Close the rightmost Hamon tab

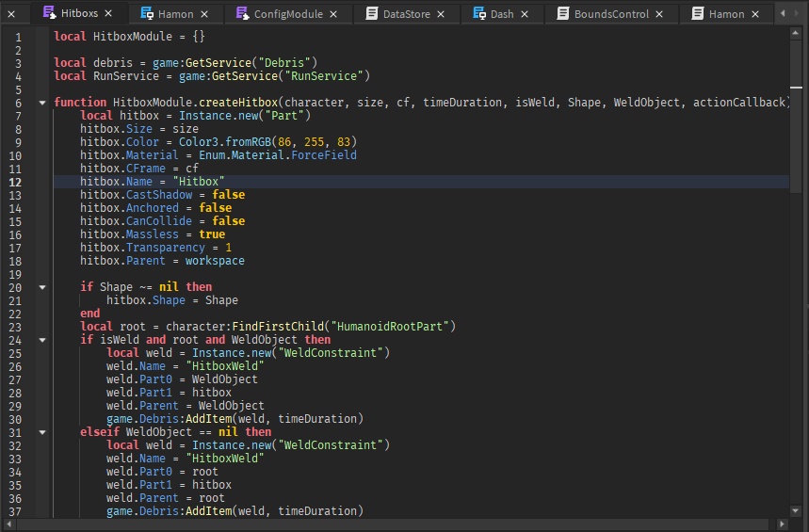(755, 14)
